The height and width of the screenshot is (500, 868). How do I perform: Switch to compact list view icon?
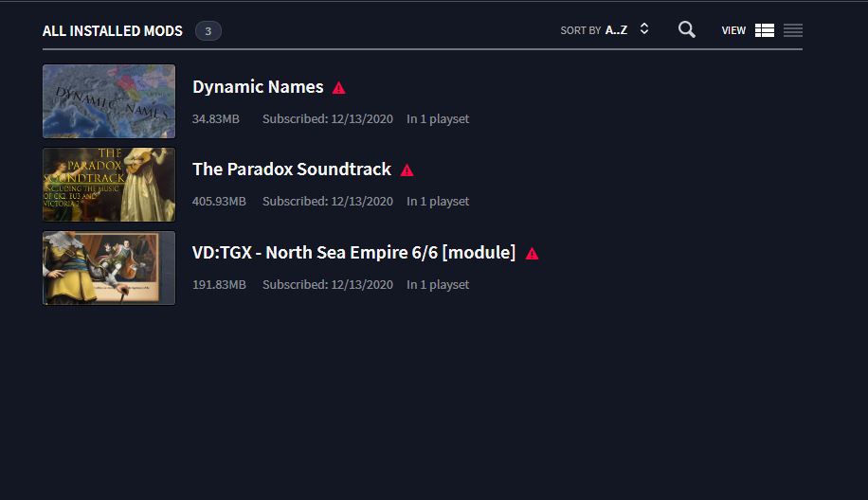[793, 30]
